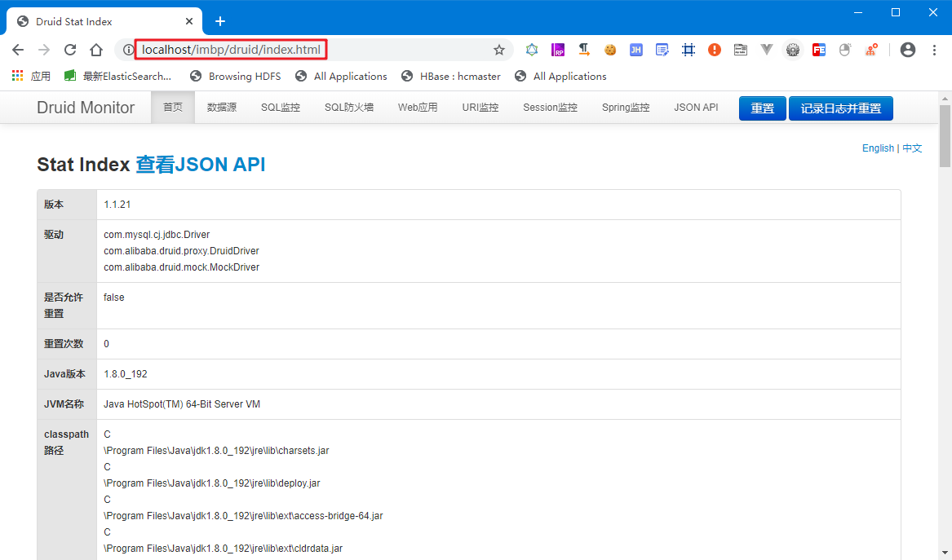The height and width of the screenshot is (560, 952).
Task: Open the Vue devtools extension
Action: (x=767, y=50)
